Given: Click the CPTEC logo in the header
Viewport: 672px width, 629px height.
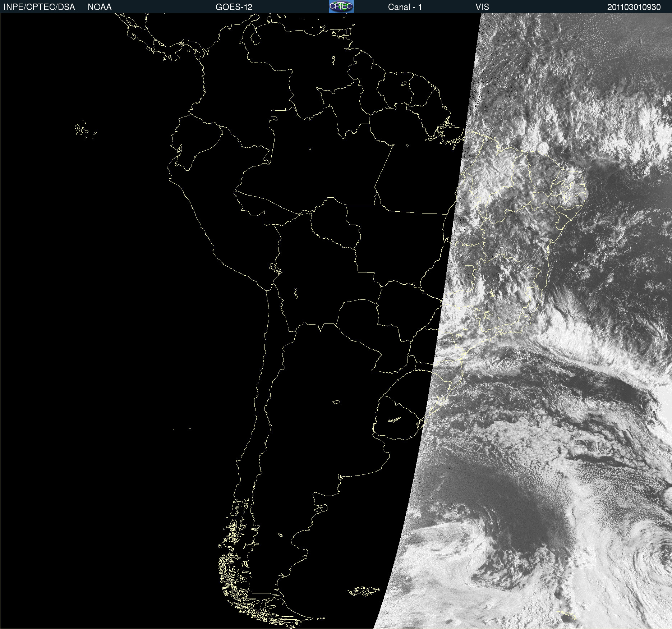Looking at the screenshot, I should 341,6.
